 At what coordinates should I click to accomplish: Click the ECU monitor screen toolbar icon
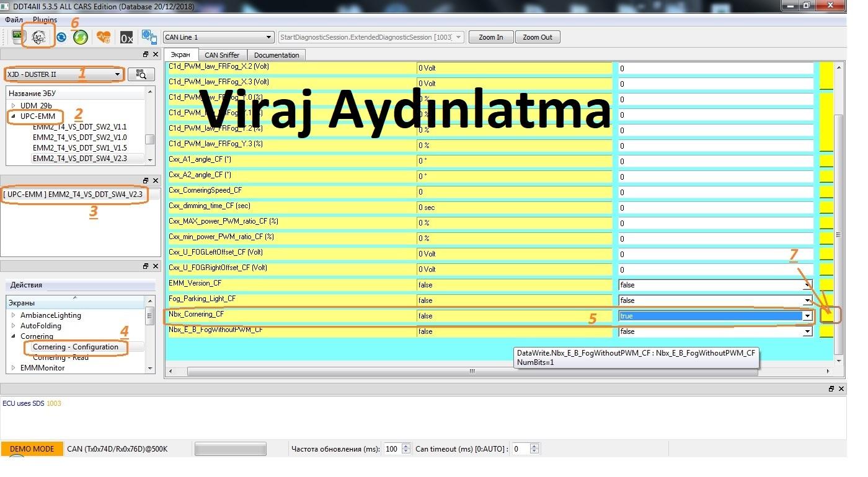coord(17,37)
